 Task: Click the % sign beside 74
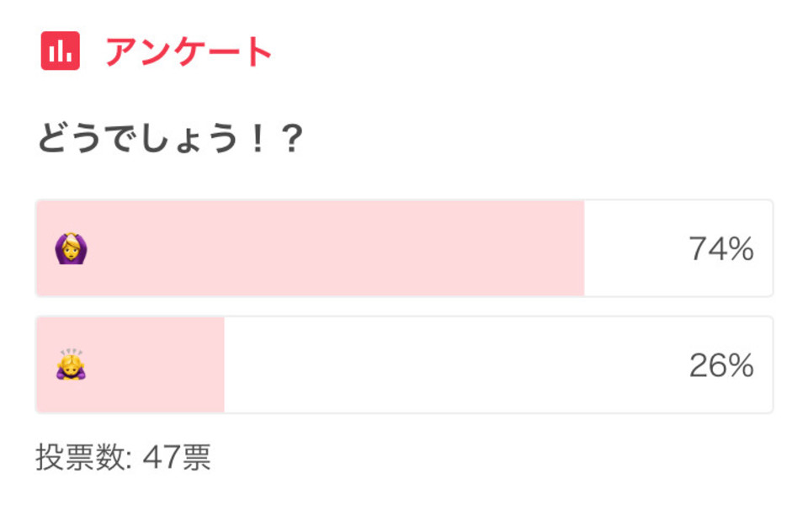point(740,248)
